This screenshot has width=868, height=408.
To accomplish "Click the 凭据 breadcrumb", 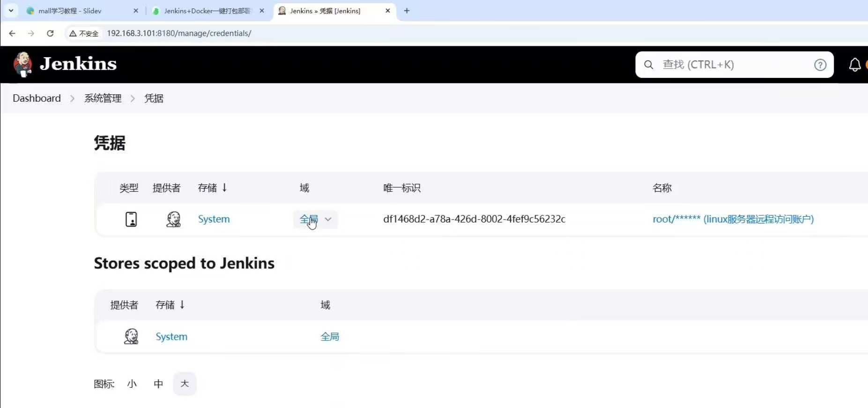I will click(154, 98).
